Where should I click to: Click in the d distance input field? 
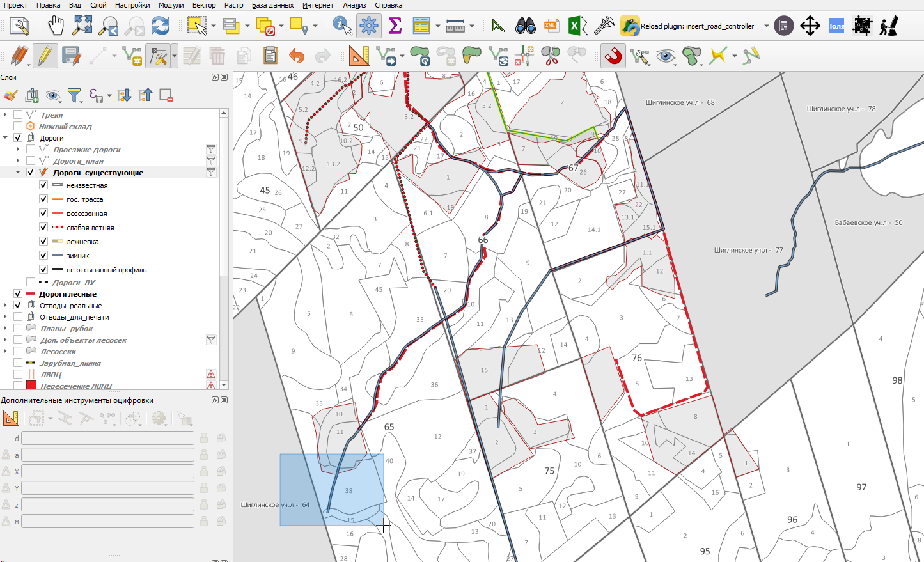(107, 438)
